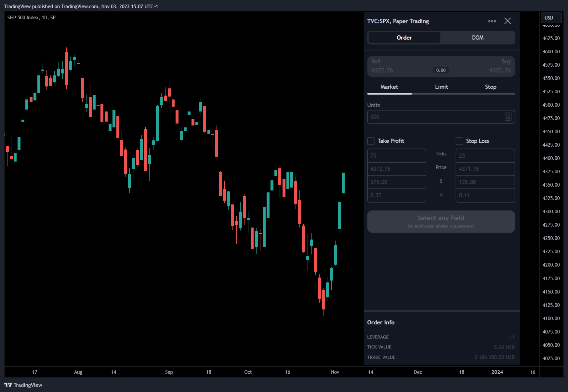Click the 4500.00 price scale label
Image resolution: width=568 pixels, height=392 pixels.
point(551,105)
